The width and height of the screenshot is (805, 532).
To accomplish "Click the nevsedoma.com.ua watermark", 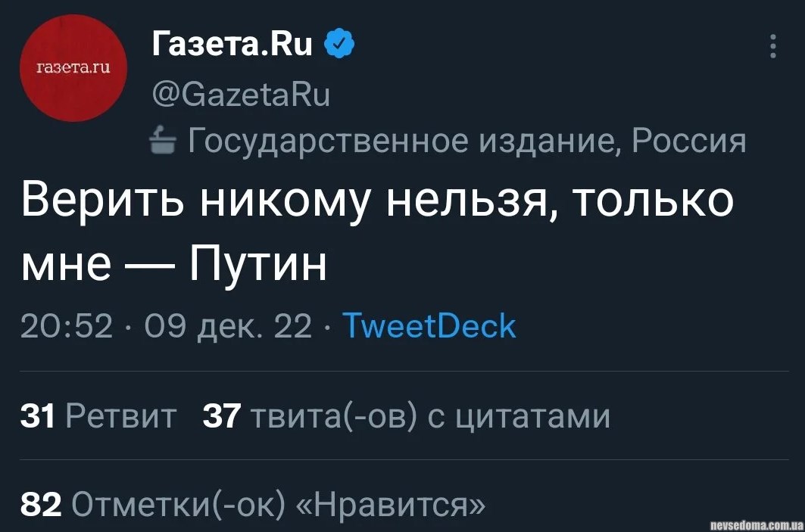I will (754, 524).
